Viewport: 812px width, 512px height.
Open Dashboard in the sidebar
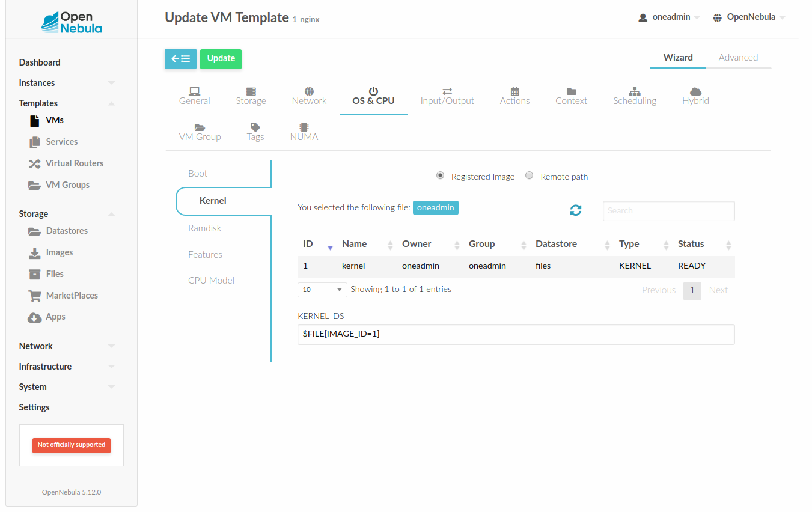click(x=40, y=62)
